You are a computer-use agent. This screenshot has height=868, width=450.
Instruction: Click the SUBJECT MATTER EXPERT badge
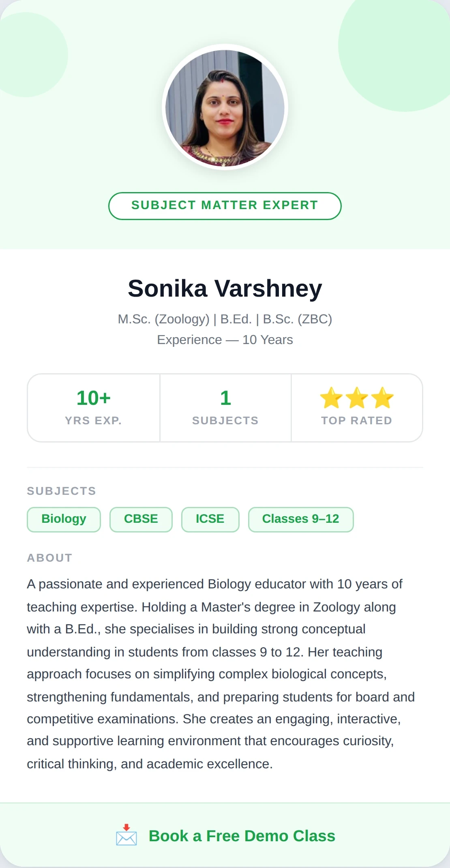[x=225, y=205]
